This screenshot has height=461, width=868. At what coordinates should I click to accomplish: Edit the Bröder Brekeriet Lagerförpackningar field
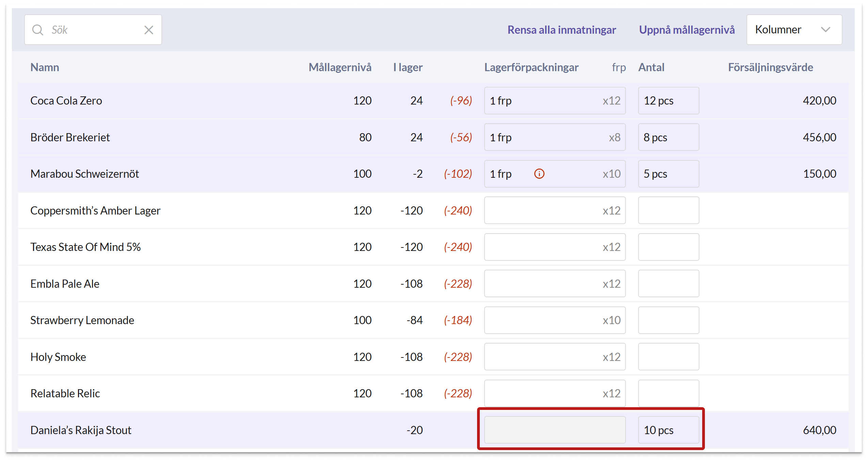555,137
